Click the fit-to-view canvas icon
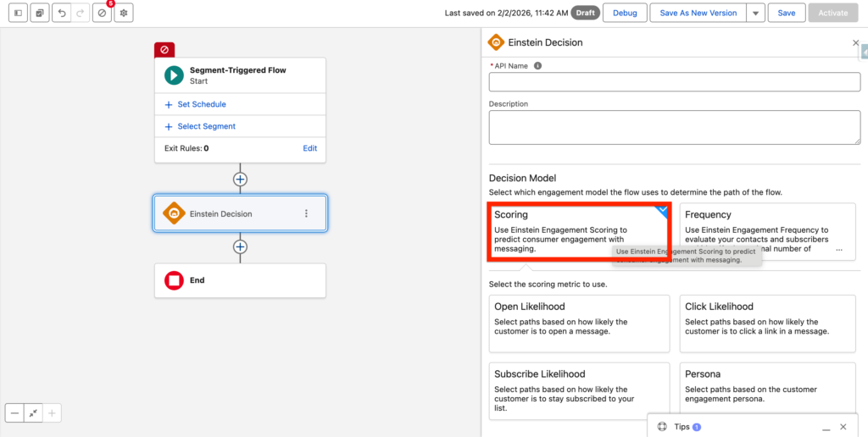 point(33,413)
